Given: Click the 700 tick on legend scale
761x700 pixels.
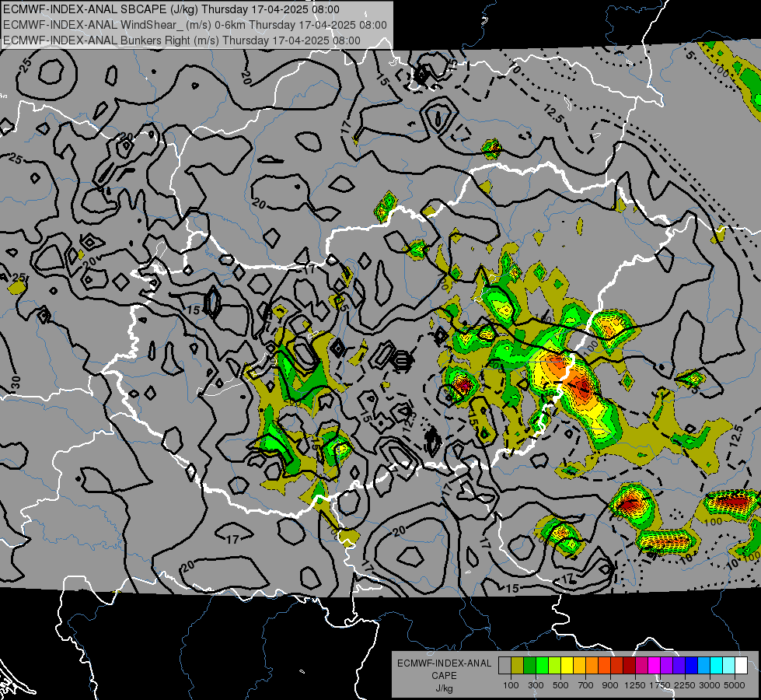Looking at the screenshot, I should (x=586, y=685).
